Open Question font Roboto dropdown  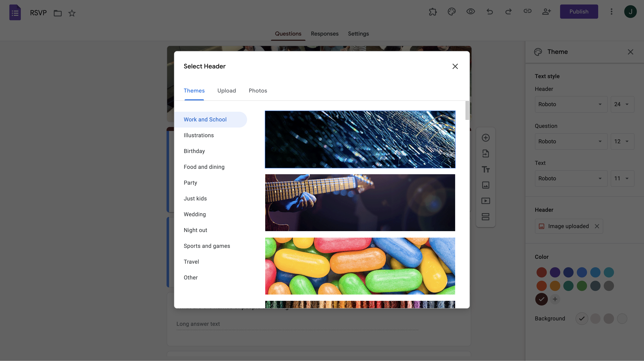click(571, 141)
